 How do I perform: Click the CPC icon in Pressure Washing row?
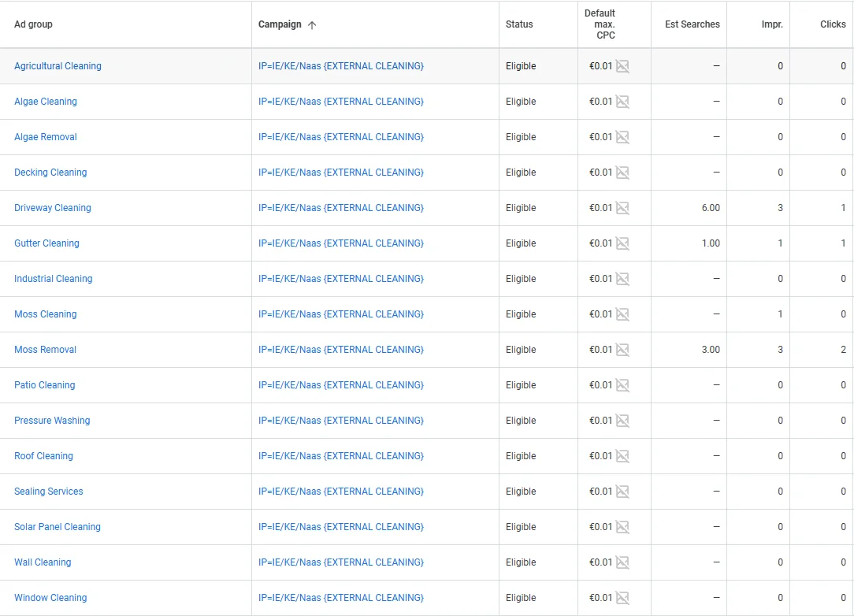point(622,421)
